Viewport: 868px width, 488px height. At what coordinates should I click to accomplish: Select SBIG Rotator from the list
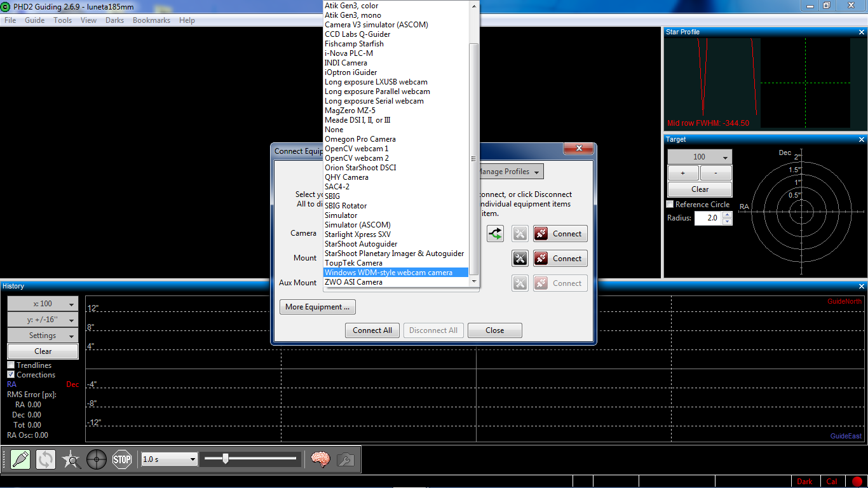[396, 206]
